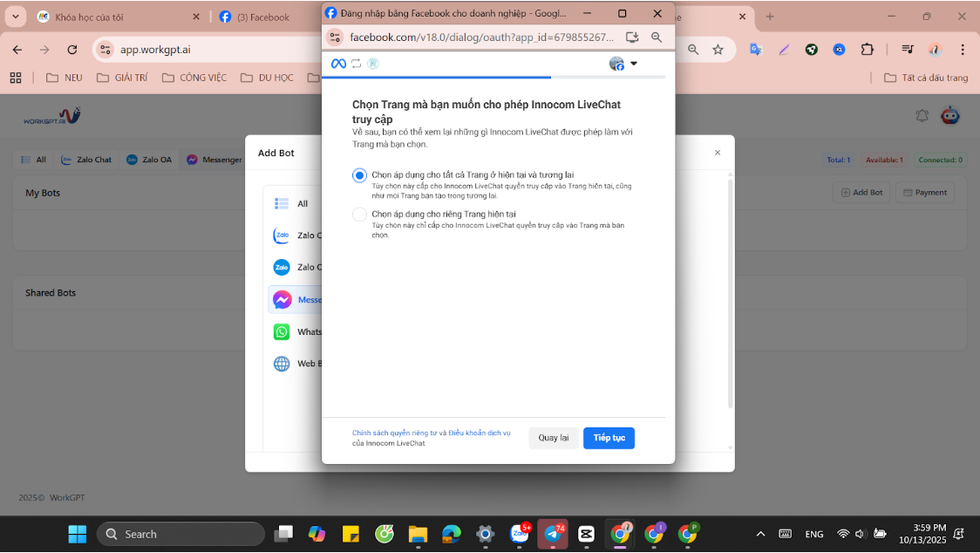Image resolution: width=980 pixels, height=553 pixels.
Task: Click the Tiếp tục button
Action: [609, 438]
